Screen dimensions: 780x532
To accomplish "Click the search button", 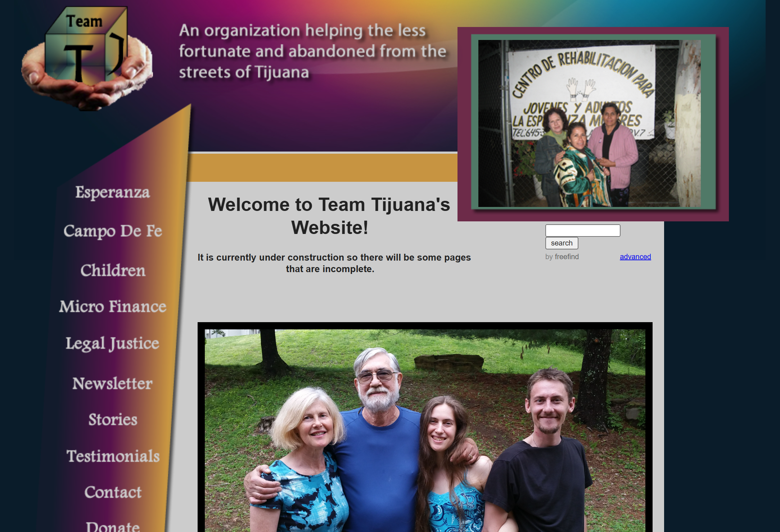I will click(x=562, y=243).
